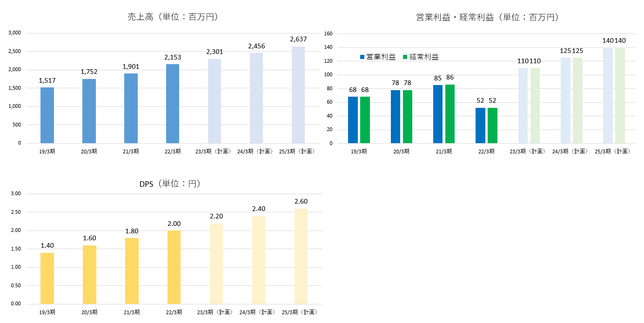Select the blue 22/3期 営業利益 bar labeled 52
The width and height of the screenshot is (644, 323).
click(480, 125)
